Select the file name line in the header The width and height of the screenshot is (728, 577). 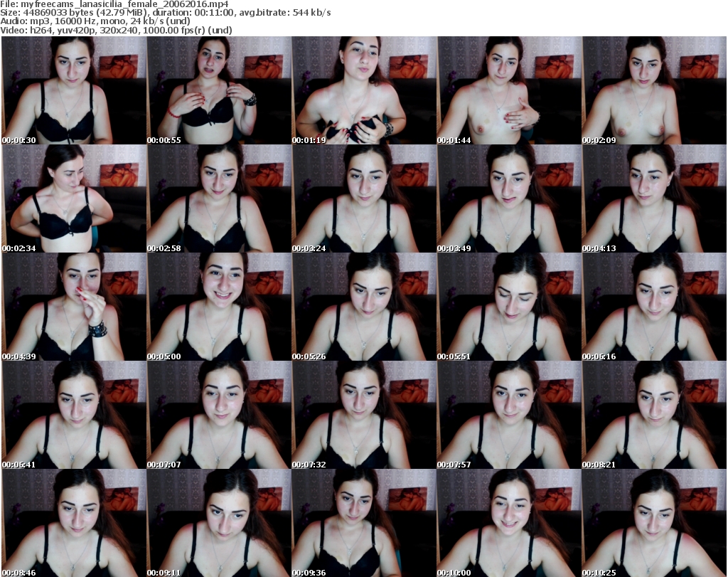[x=114, y=4]
